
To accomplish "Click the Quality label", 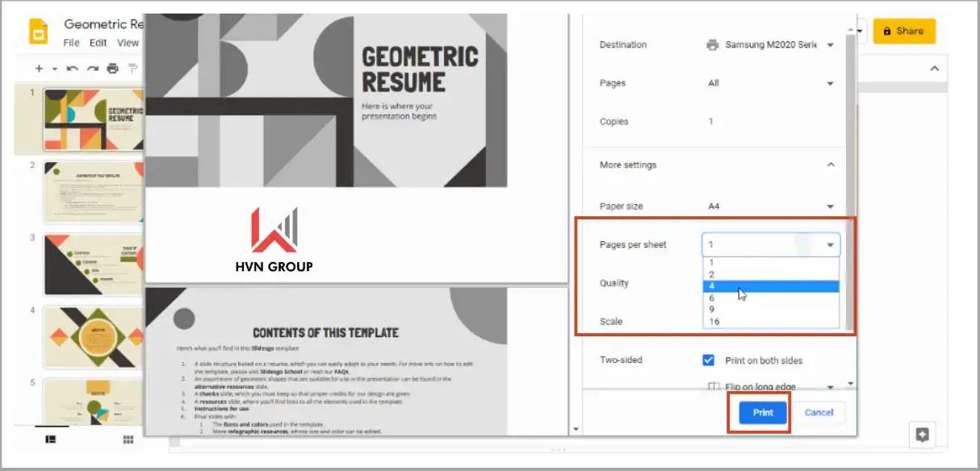I will (614, 283).
